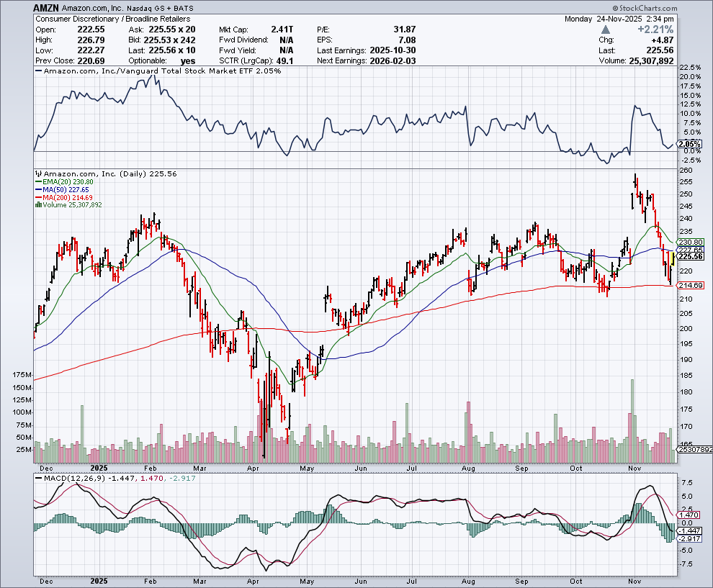713x588 pixels.
Task: Click the MACD(12,26,9) legend line marker
Action: 40,478
